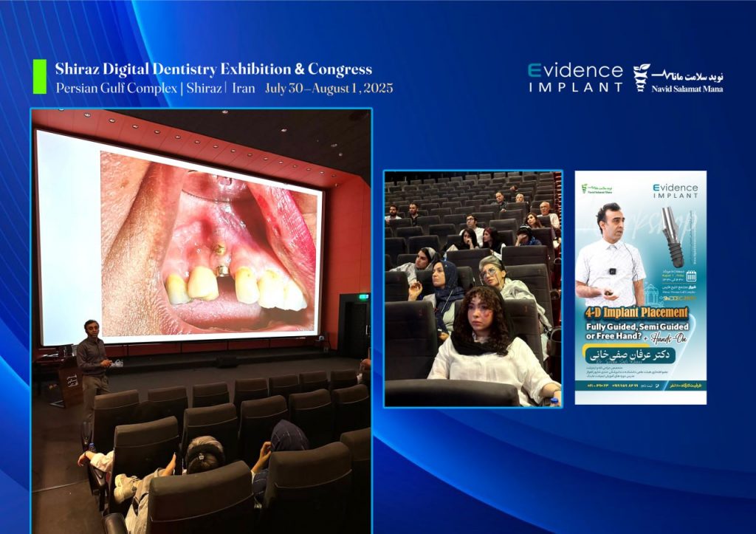Click the small green logo at poster top-left

(597, 188)
